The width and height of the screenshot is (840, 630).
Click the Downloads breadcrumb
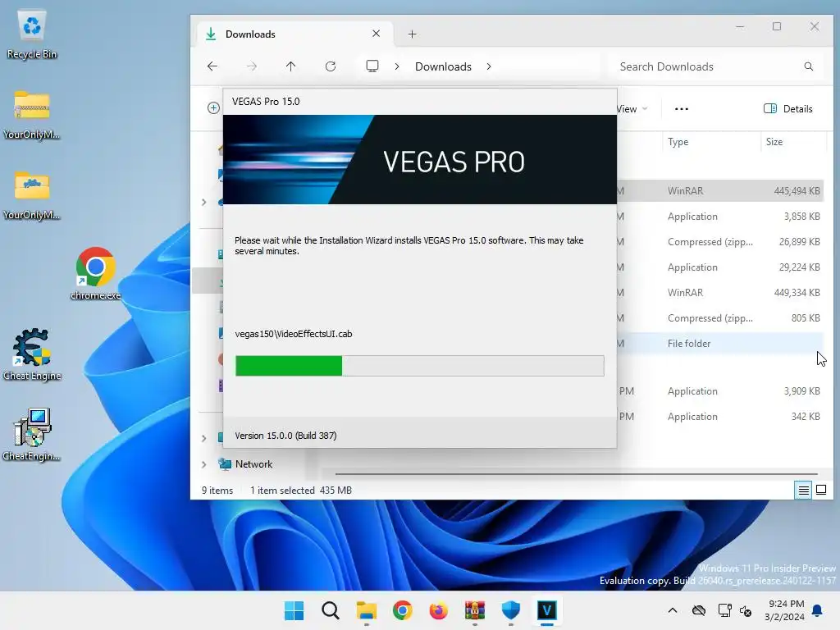click(443, 66)
